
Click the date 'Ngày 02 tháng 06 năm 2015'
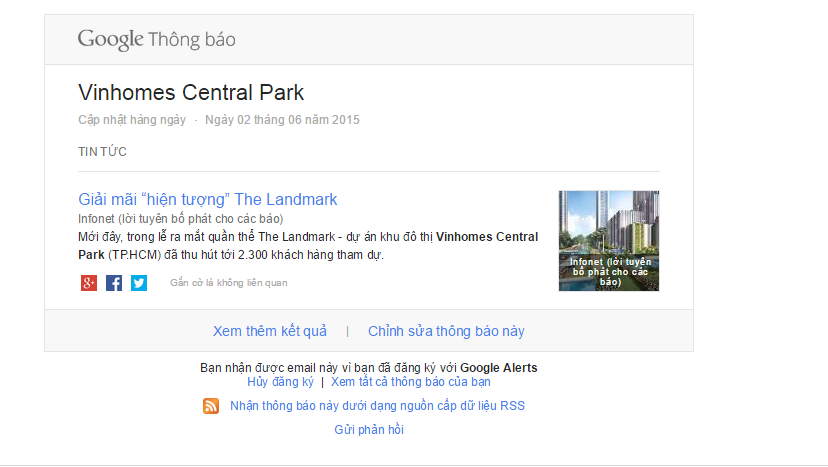[283, 120]
